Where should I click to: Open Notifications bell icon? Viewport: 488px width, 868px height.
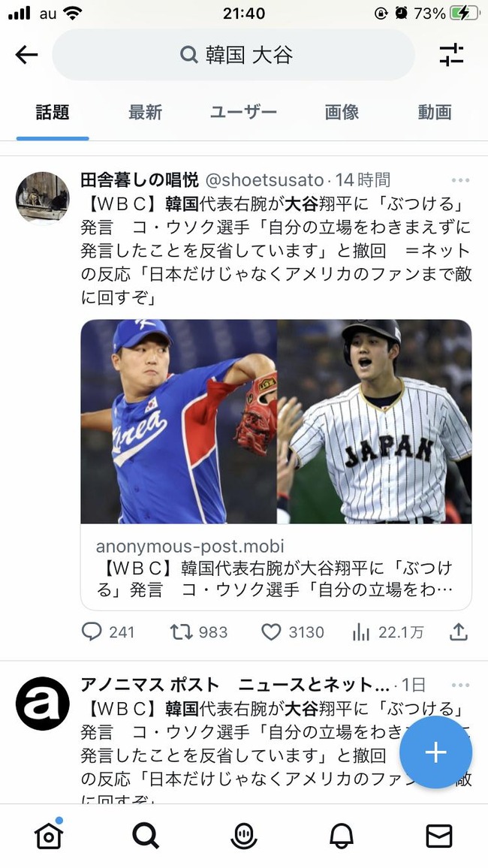pyautogui.click(x=342, y=835)
